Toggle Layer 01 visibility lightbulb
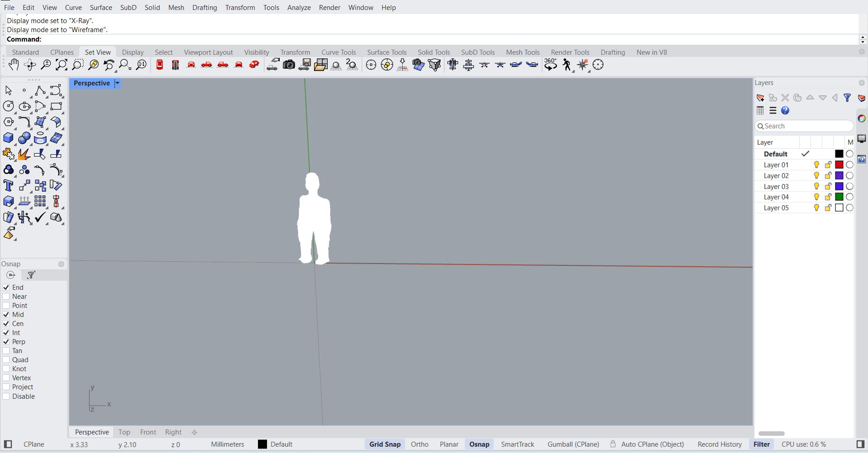Screen dimensions: 868x453 point(816,165)
